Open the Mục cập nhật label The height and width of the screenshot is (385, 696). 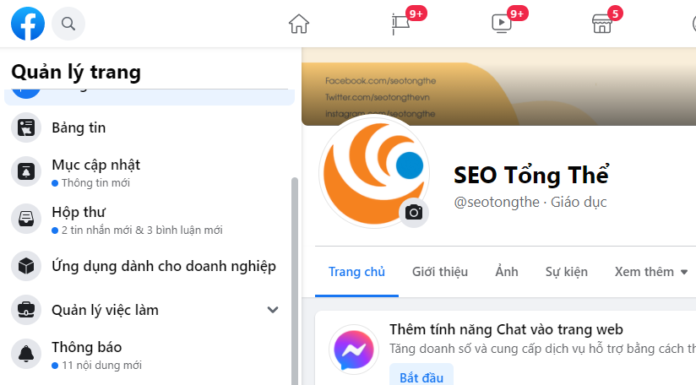click(96, 165)
